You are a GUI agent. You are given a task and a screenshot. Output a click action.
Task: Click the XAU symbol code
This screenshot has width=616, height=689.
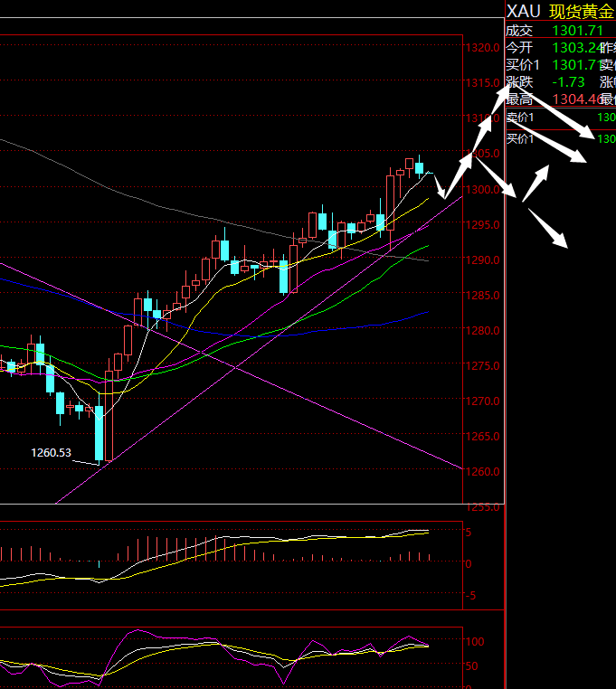click(x=523, y=12)
